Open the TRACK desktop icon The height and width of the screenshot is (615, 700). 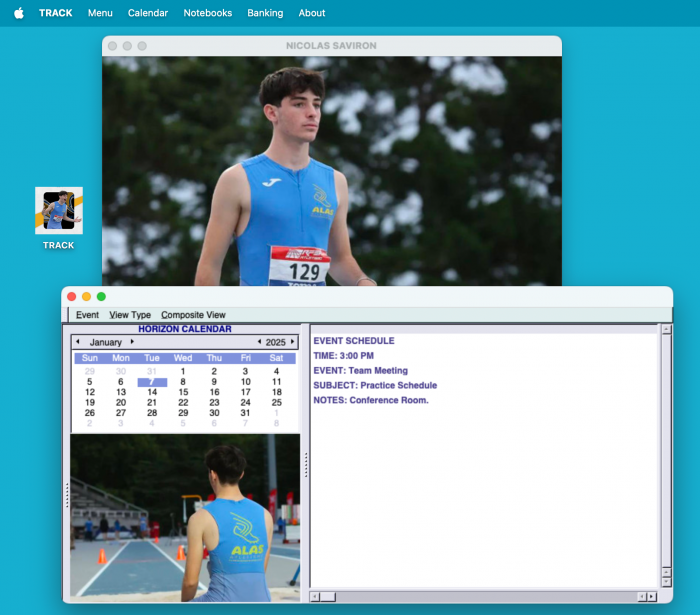tap(58, 211)
